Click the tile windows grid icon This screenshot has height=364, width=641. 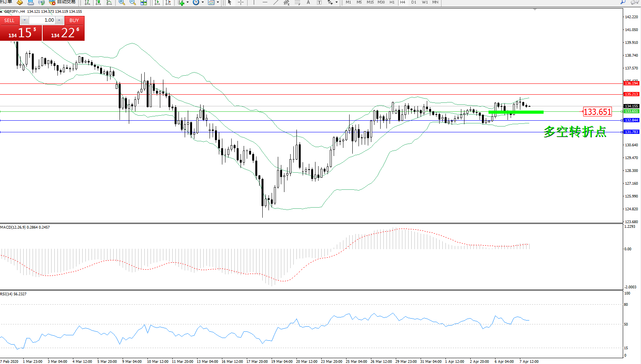coord(144,2)
